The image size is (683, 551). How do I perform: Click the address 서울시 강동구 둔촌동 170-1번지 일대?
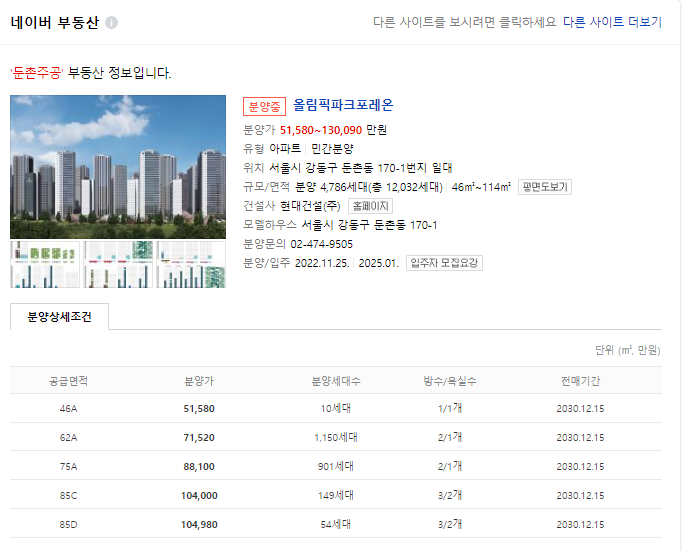(361, 168)
